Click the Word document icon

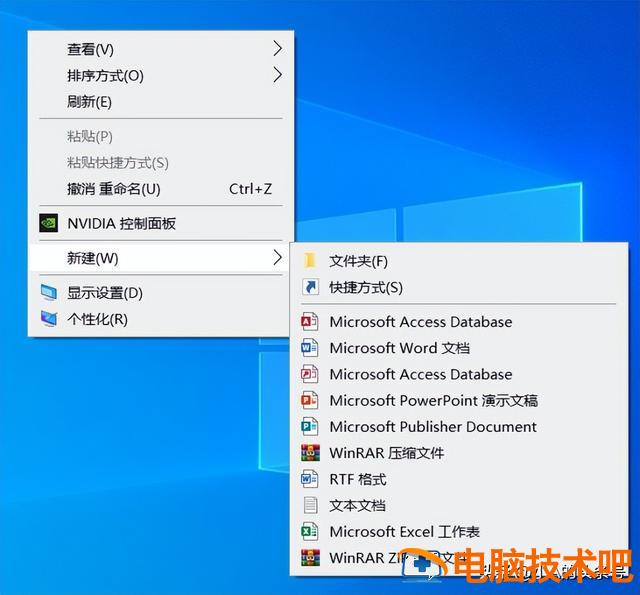(x=310, y=348)
